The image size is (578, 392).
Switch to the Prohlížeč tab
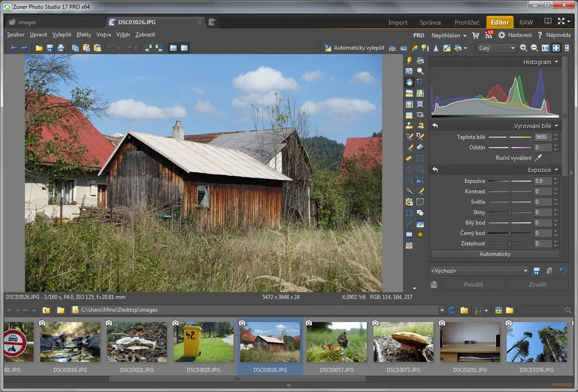tap(467, 22)
